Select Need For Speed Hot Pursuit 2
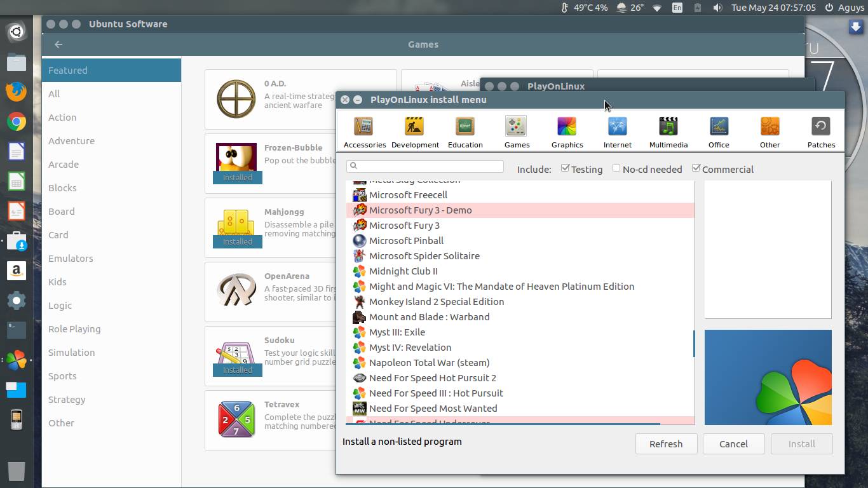The width and height of the screenshot is (868, 488). coord(520,378)
